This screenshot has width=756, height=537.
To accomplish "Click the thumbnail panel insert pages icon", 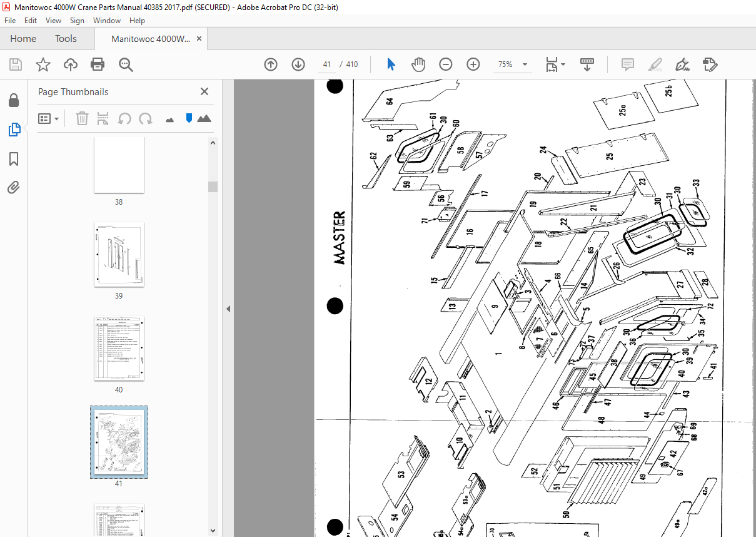I will click(103, 118).
